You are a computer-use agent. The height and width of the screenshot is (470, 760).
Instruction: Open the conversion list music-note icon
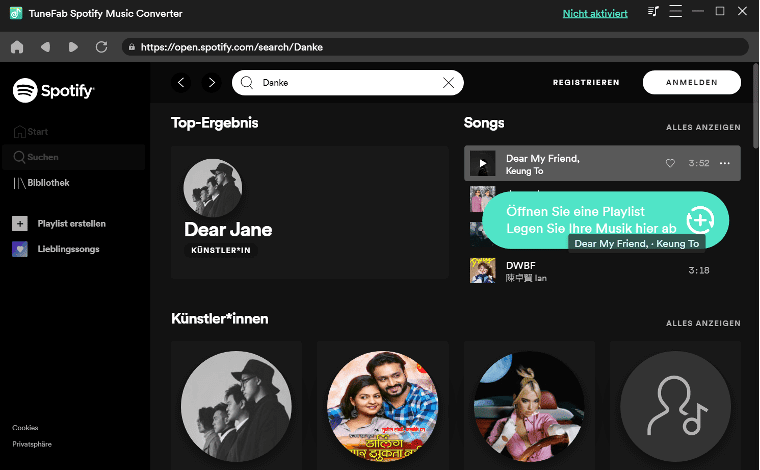653,11
